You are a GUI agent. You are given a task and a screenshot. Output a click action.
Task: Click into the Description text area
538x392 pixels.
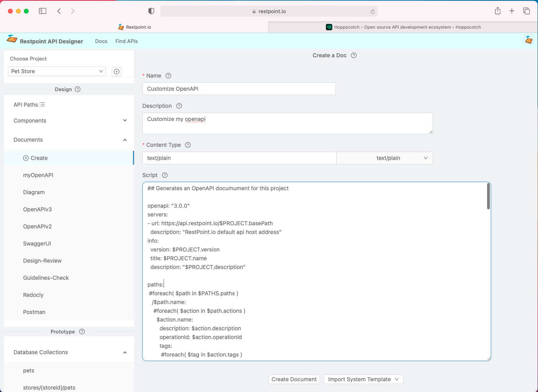(x=288, y=123)
